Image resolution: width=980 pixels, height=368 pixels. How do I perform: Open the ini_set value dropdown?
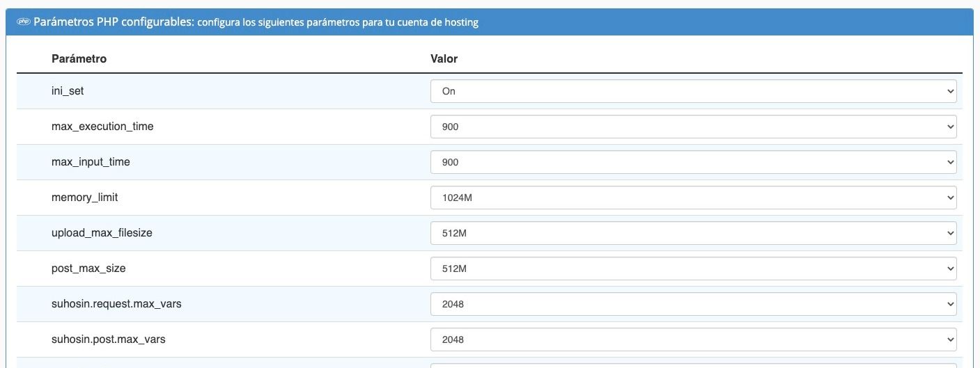pyautogui.click(x=693, y=91)
